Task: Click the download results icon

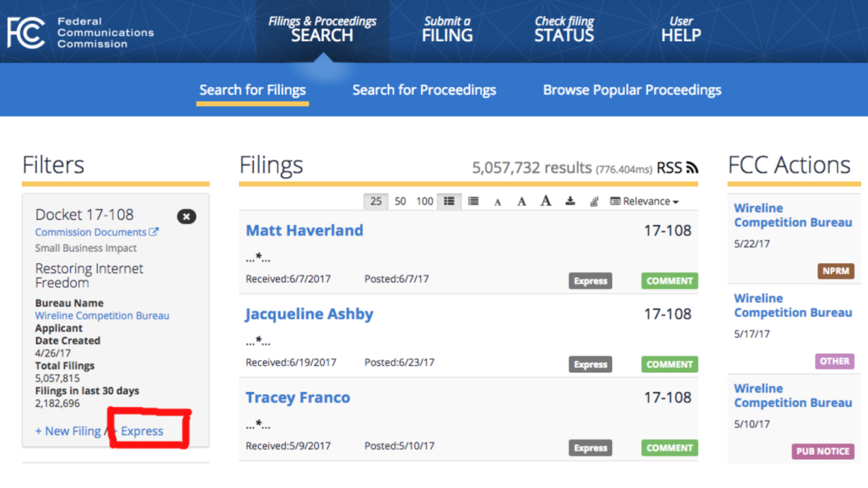Action: click(570, 202)
